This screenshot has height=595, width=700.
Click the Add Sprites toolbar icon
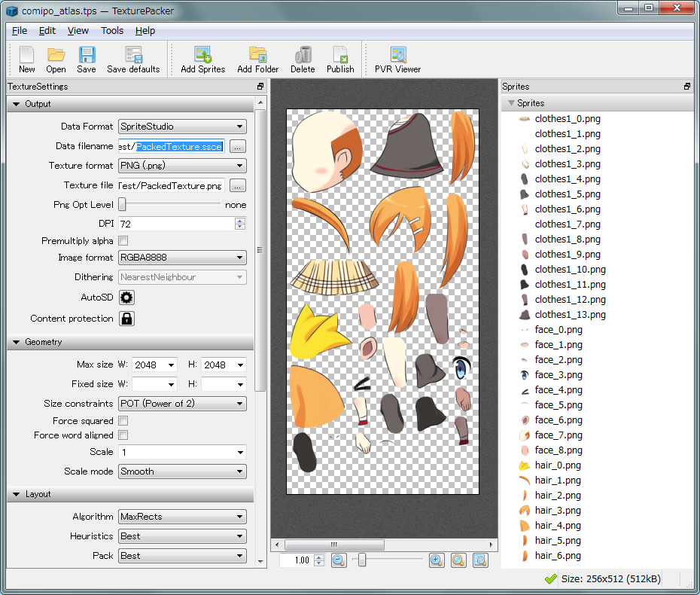(x=202, y=54)
